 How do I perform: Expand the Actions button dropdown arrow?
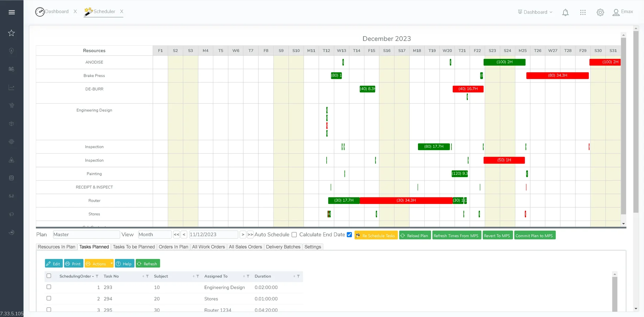point(112,264)
